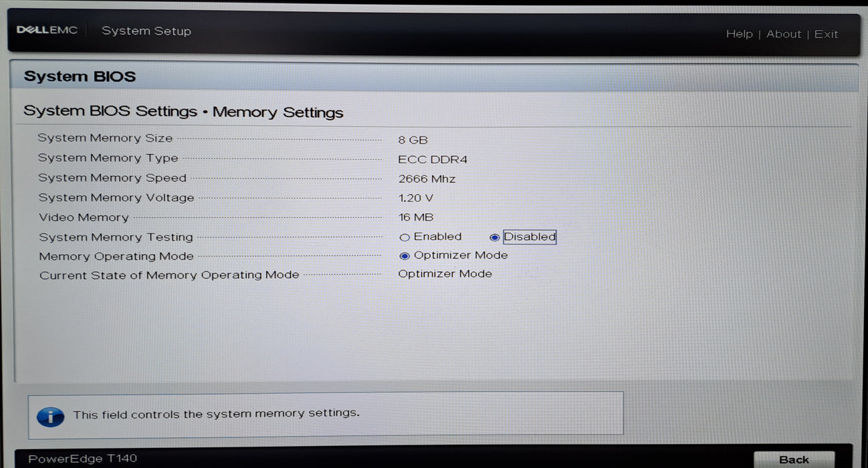Click the 2666 Mhz speed value

pyautogui.click(x=427, y=179)
